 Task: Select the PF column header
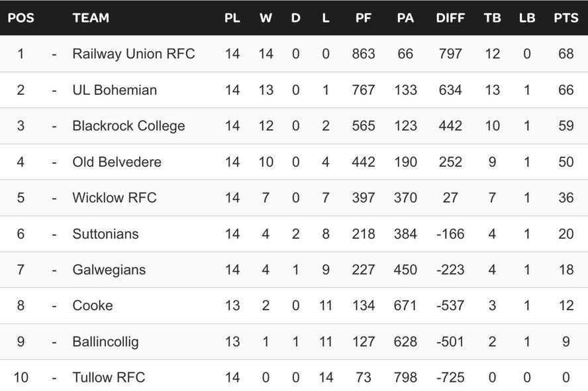pyautogui.click(x=364, y=18)
